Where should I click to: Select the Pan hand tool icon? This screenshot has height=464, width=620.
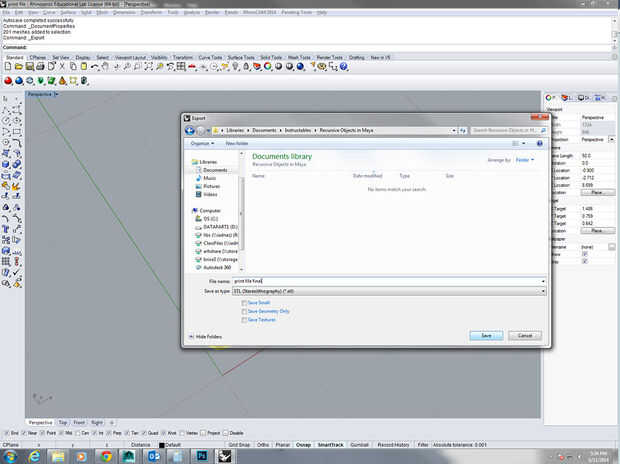click(x=105, y=66)
